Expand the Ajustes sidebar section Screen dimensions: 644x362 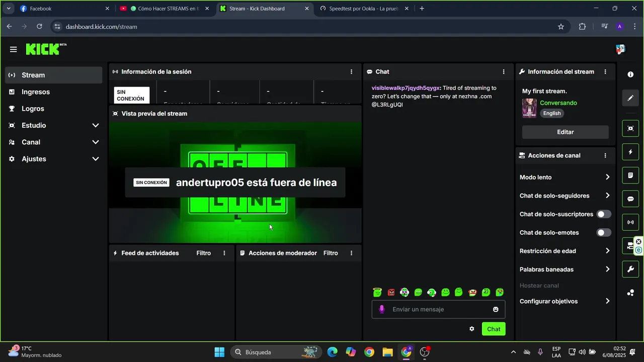pos(54,159)
